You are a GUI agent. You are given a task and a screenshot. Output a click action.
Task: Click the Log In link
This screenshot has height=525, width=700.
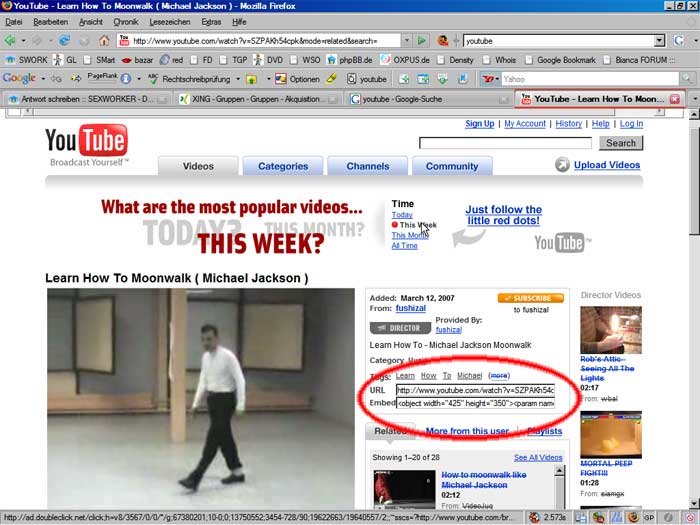(x=631, y=124)
